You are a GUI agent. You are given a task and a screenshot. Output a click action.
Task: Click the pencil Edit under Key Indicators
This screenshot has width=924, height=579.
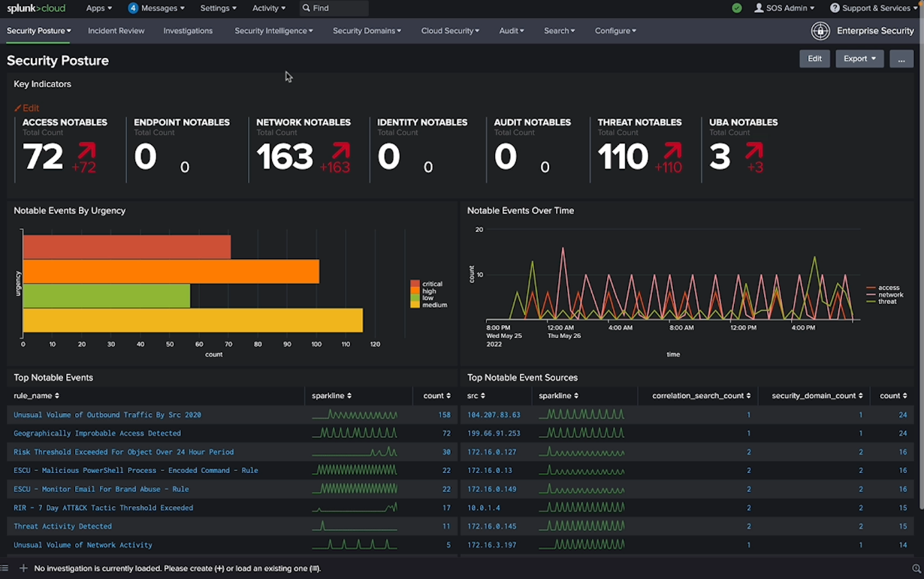[x=26, y=108]
